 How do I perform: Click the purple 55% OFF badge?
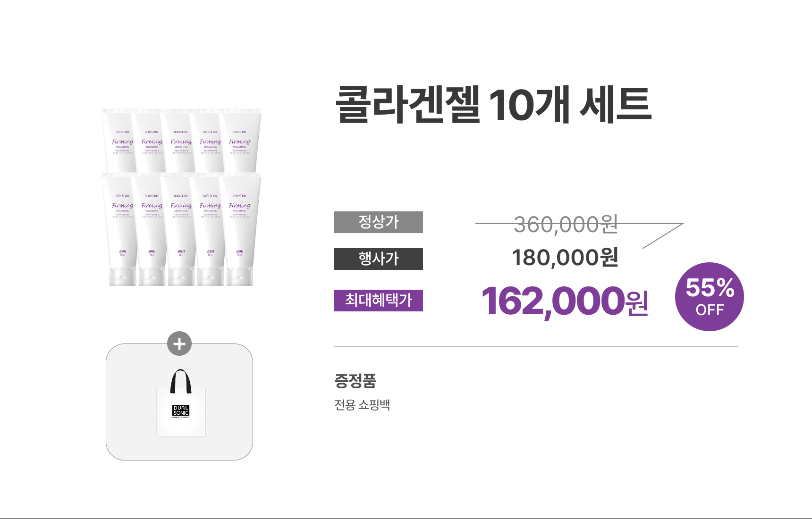pyautogui.click(x=709, y=297)
